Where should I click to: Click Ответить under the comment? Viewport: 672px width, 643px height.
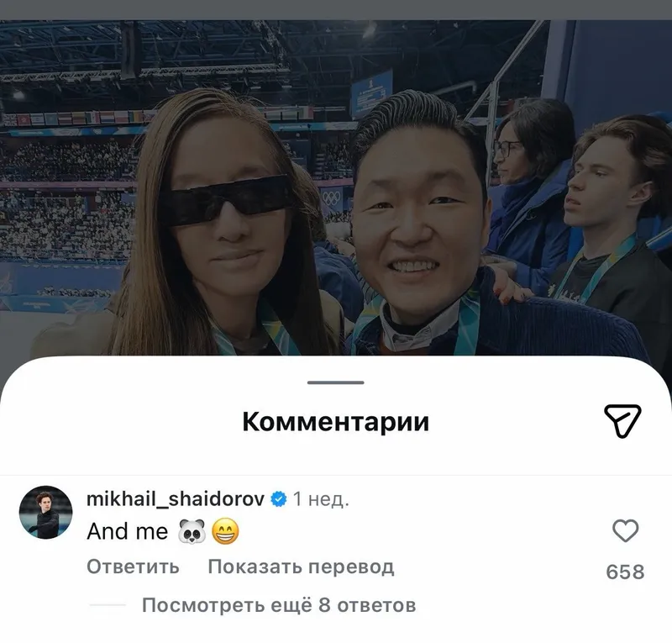pyautogui.click(x=133, y=567)
